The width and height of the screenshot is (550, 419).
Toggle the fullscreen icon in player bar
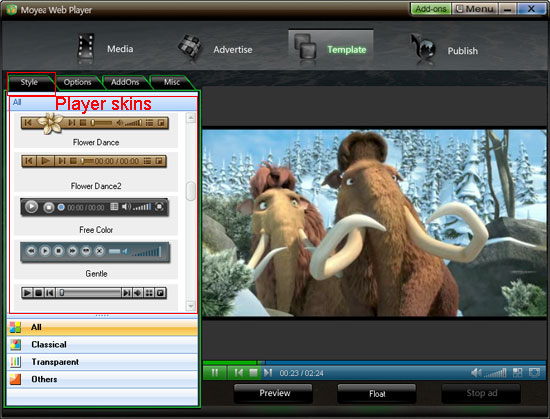[534, 372]
